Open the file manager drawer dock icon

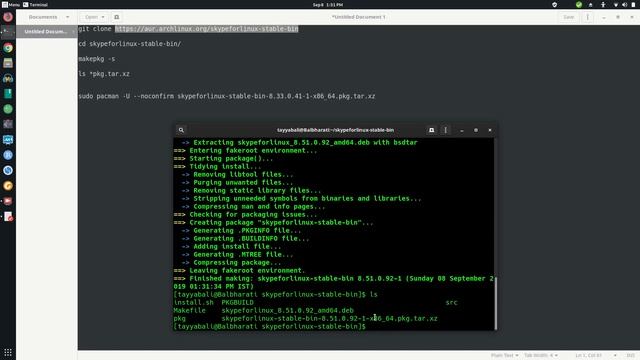coord(8,63)
